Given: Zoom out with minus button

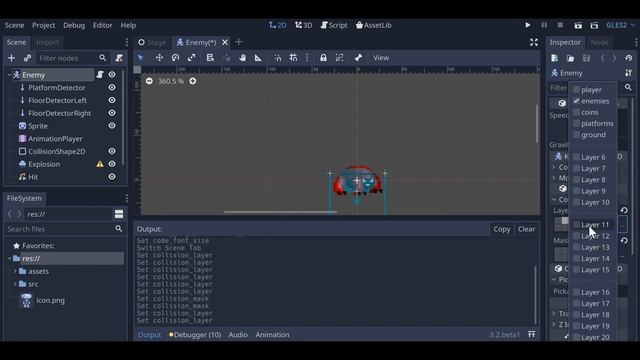Looking at the screenshot, I should pos(149,81).
